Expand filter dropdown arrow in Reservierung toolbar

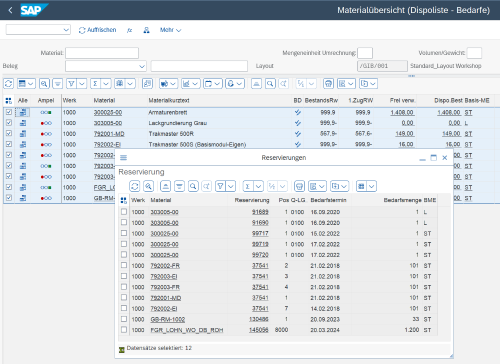(231, 186)
